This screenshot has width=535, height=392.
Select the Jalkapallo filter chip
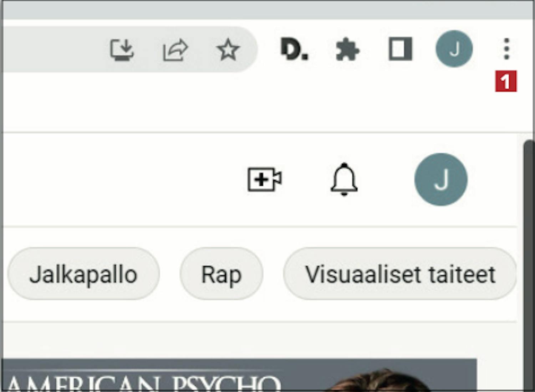tap(83, 274)
